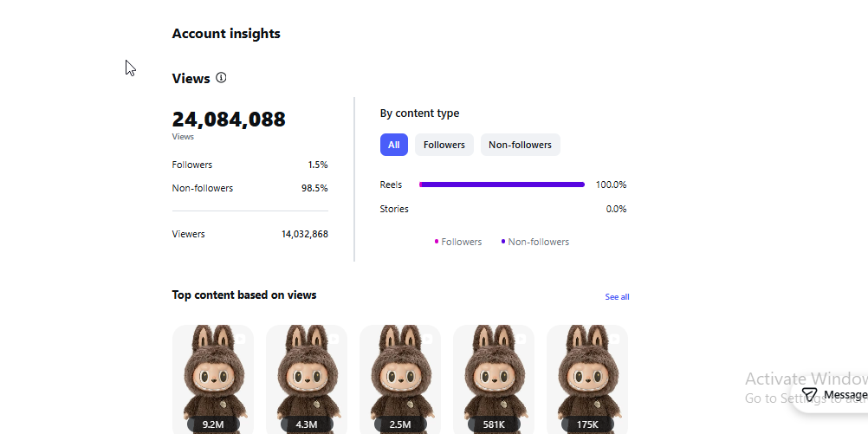Open the reel thumbnail with 2.5M views

point(400,379)
